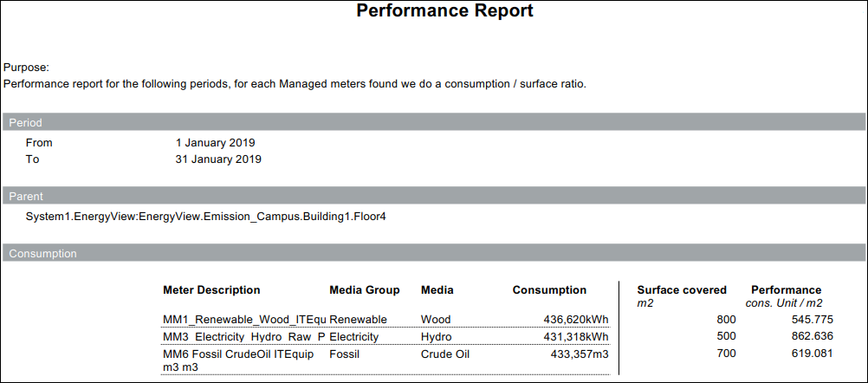Select the Period section header bar
Image resolution: width=868 pixels, height=383 pixels.
coord(434,122)
